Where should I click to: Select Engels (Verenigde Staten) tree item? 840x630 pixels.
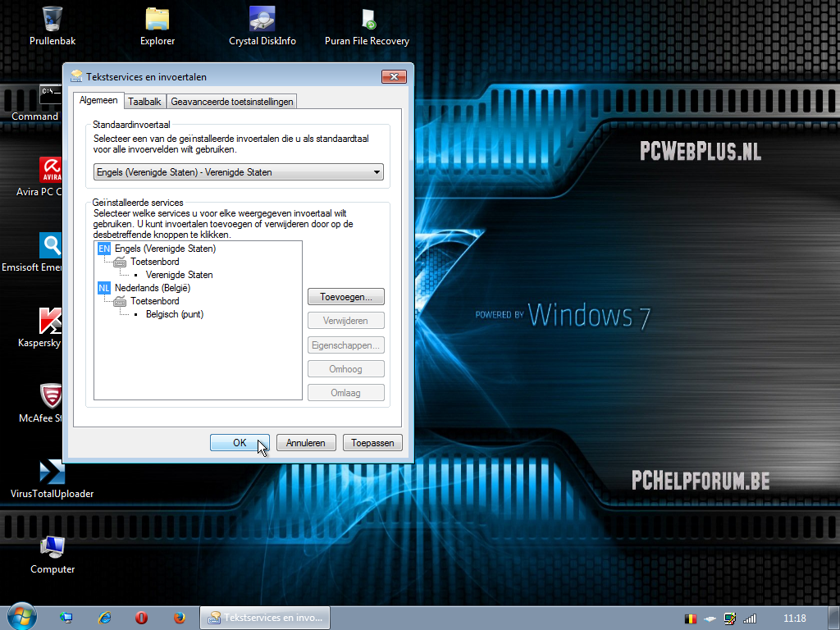pos(165,249)
